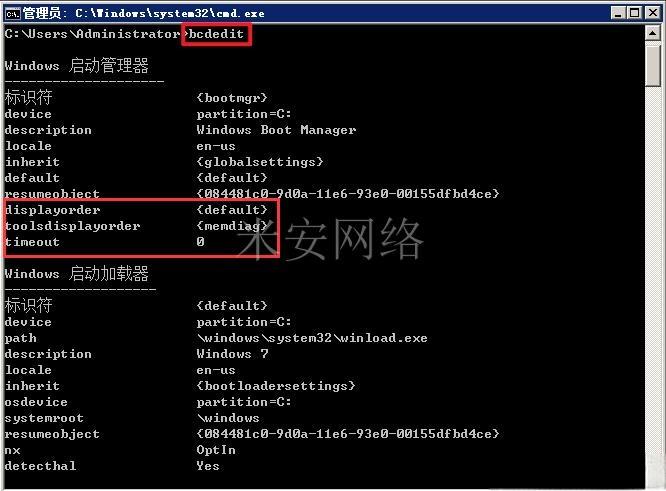The width and height of the screenshot is (666, 491).
Task: Click the scrollbar up arrow
Action: click(x=652, y=33)
